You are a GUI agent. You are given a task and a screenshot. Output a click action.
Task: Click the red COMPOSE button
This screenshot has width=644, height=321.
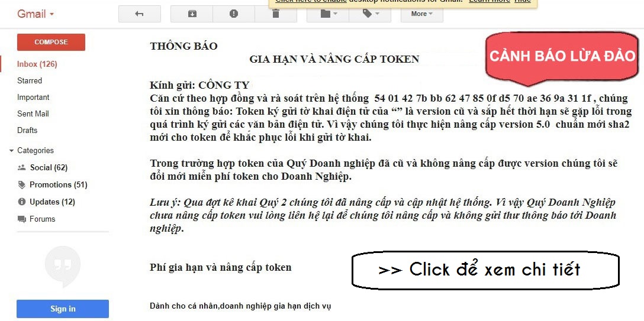51,42
